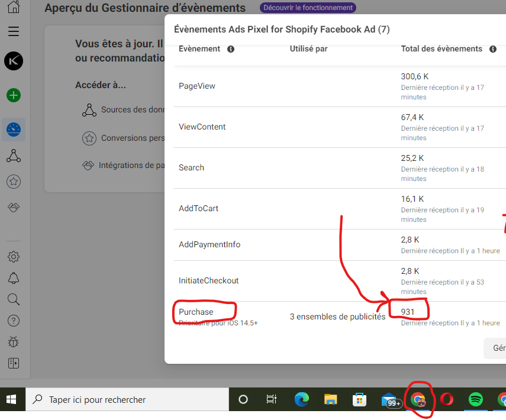Screen dimensions: 506x420
Task: Select the Search event name
Action: (x=191, y=168)
